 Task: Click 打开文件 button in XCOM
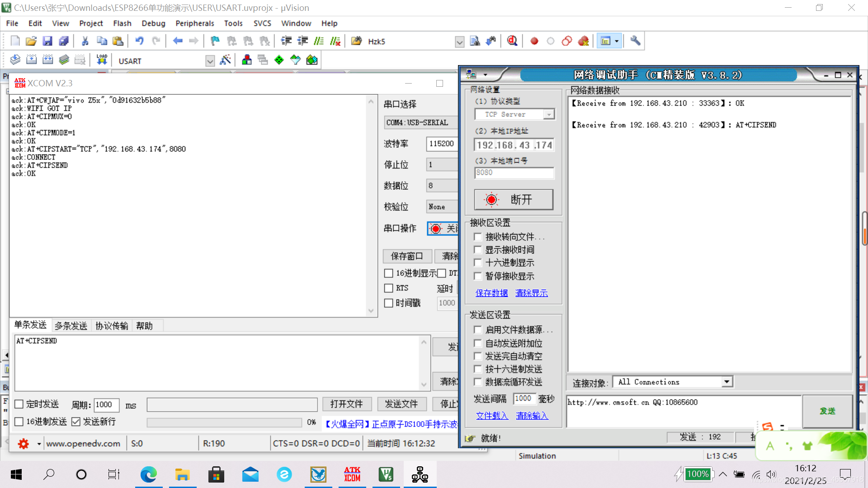[347, 404]
